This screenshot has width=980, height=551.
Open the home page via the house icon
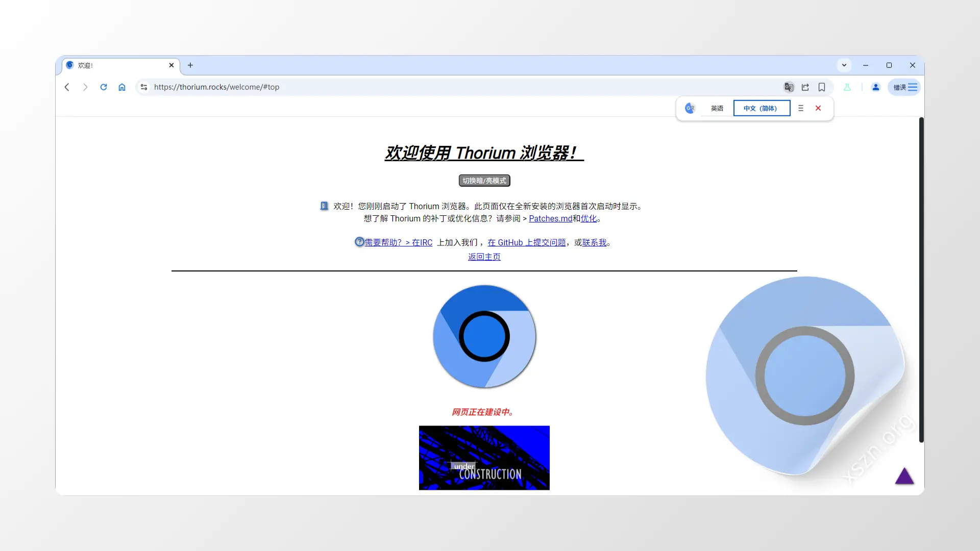point(122,87)
